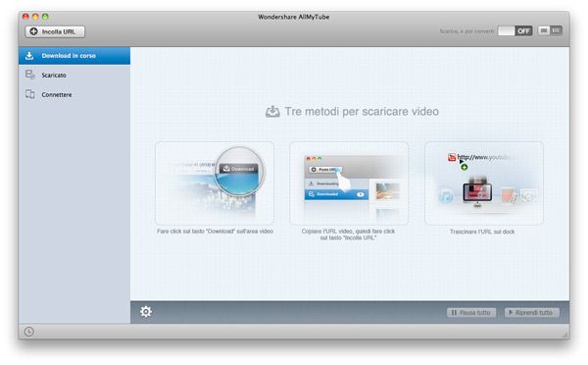The height and width of the screenshot is (365, 588).
Task: Click Pausa tutto button
Action: click(x=471, y=312)
